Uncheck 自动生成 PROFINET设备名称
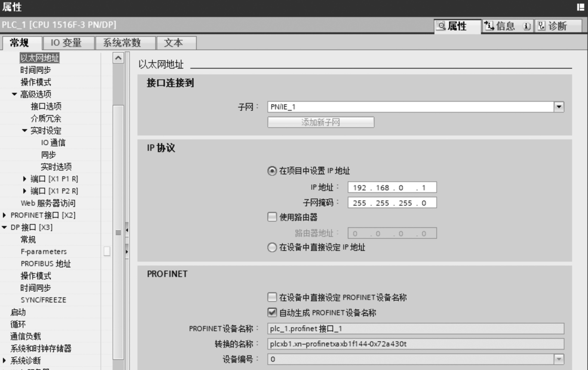588x370 pixels. pos(272,313)
